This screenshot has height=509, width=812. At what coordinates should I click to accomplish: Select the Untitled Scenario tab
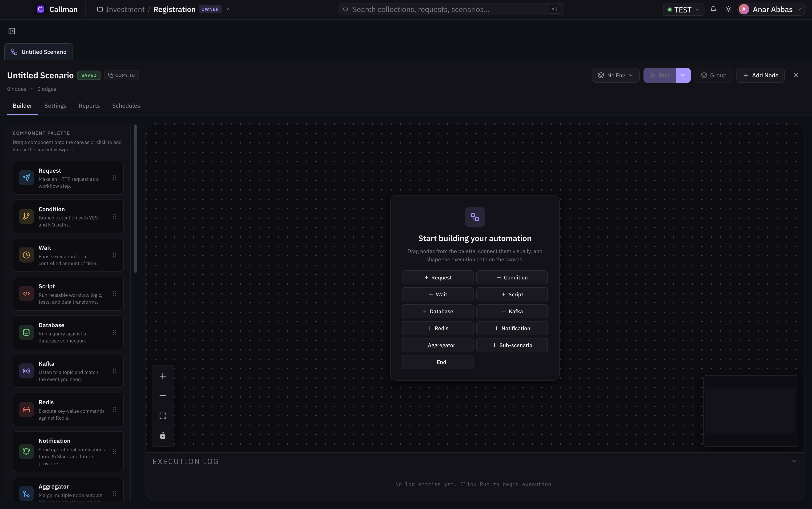38,52
